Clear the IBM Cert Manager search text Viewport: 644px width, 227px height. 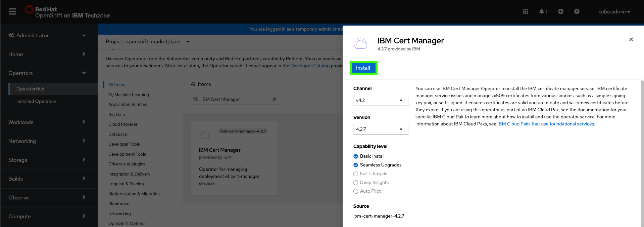click(275, 99)
